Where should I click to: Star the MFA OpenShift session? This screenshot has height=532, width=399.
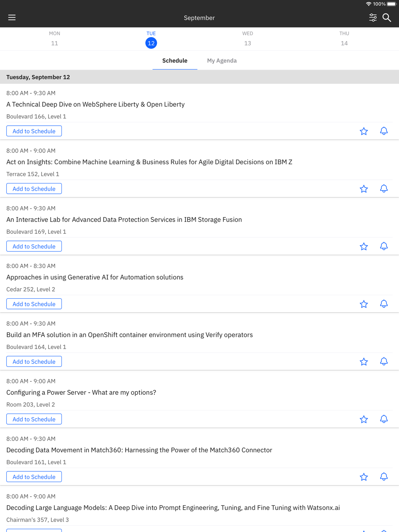coord(363,362)
